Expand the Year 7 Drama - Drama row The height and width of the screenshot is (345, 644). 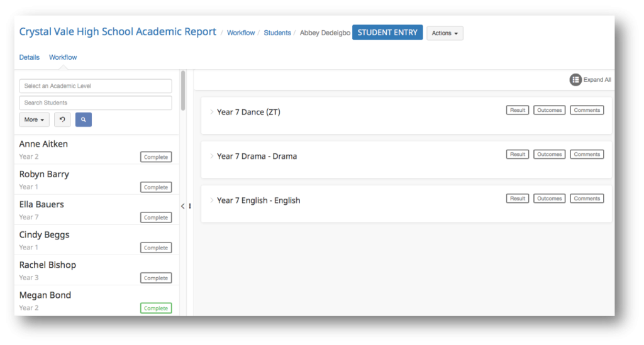click(x=212, y=156)
